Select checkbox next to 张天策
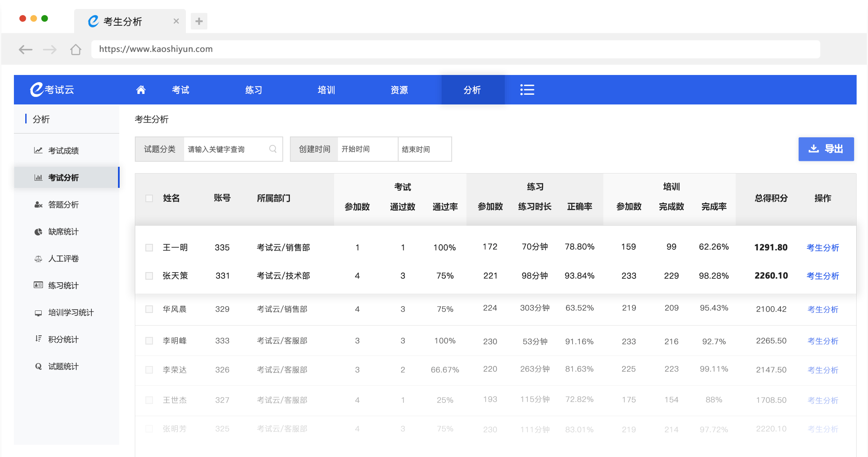 click(149, 276)
